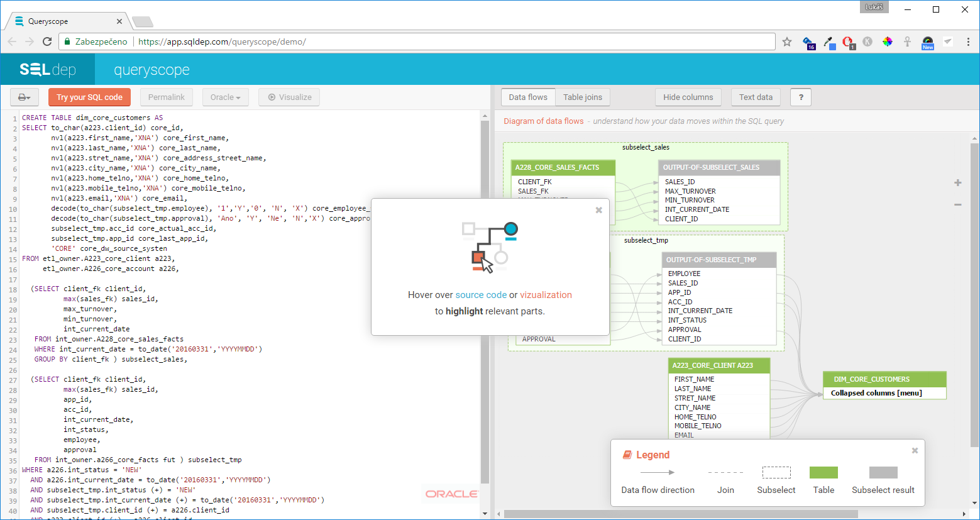Click the queryscope title
This screenshot has width=980, height=520.
(x=151, y=70)
